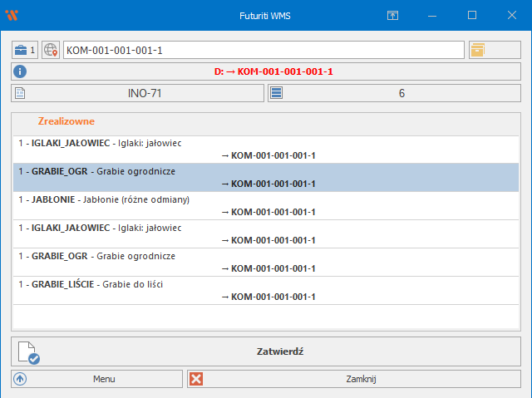Click the document icon next to INO-71
Image resolution: width=532 pixels, height=398 pixels.
(21, 93)
